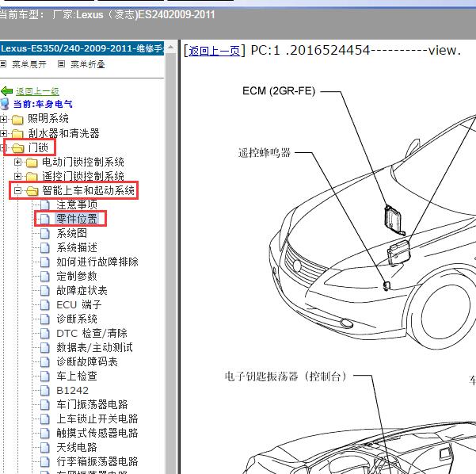Expand the 照明系统 tree node
Viewport: 476px width, 474px height.
click(x=3, y=119)
